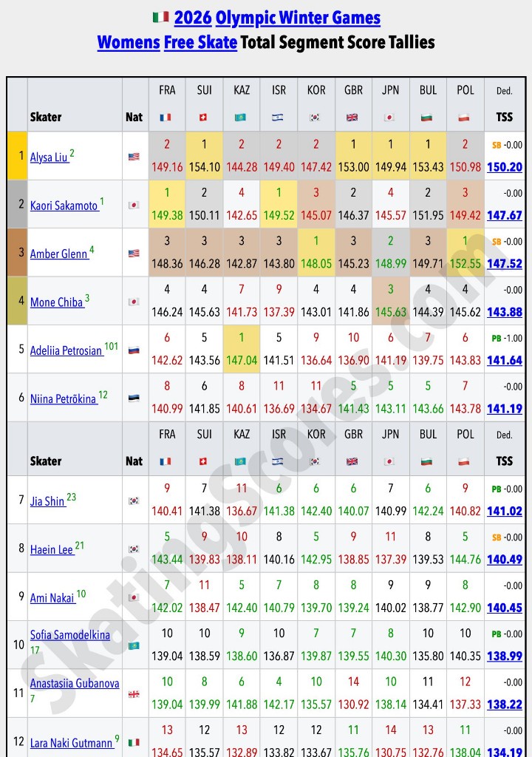Click the France flag in the top header row
This screenshot has width=532, height=757.
[167, 118]
